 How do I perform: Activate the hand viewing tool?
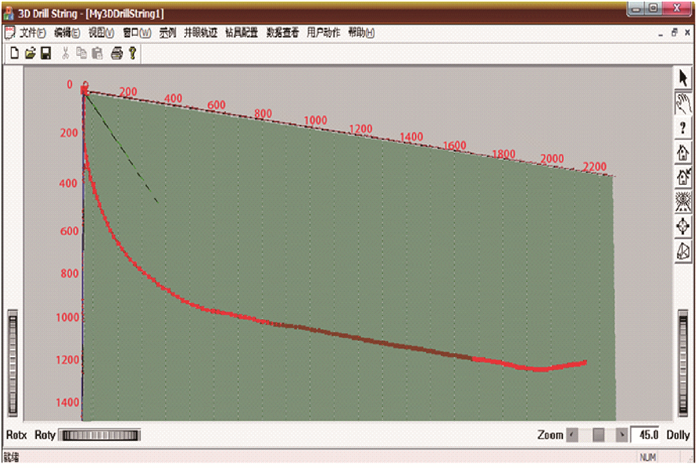(684, 102)
